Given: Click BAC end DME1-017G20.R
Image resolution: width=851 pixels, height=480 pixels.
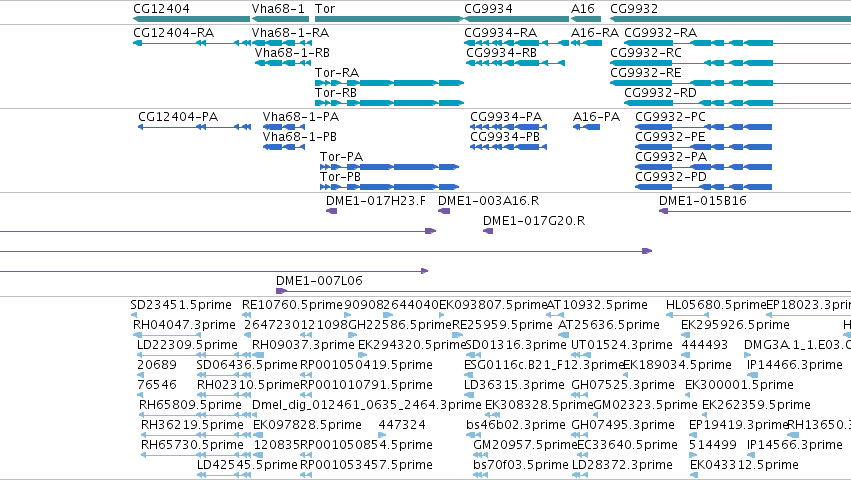Looking at the screenshot, I should click(534, 221).
